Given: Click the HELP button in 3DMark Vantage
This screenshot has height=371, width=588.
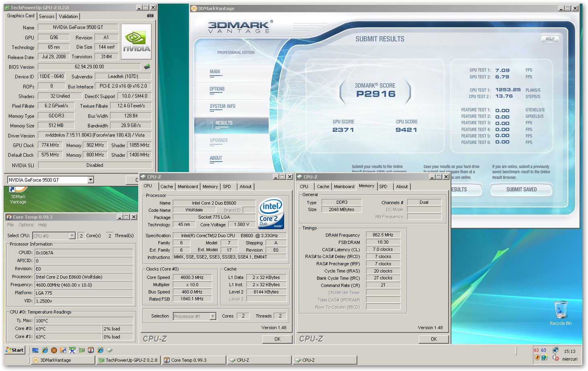Looking at the screenshot, I should coord(550,39).
